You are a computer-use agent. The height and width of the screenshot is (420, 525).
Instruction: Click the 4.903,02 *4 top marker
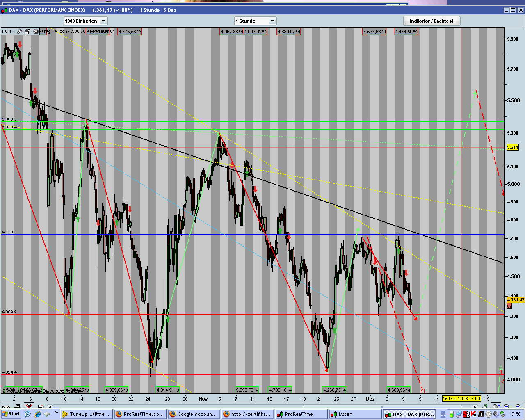[x=256, y=32]
